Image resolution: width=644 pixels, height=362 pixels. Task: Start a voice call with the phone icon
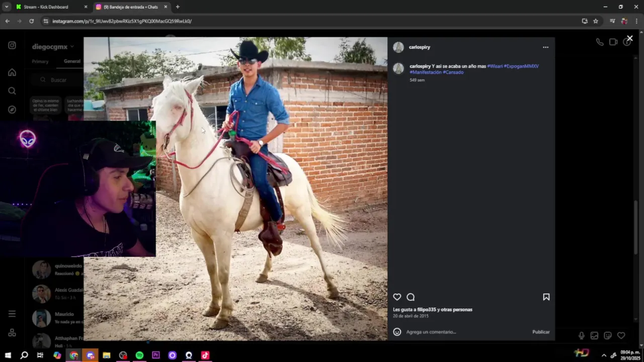pyautogui.click(x=600, y=42)
